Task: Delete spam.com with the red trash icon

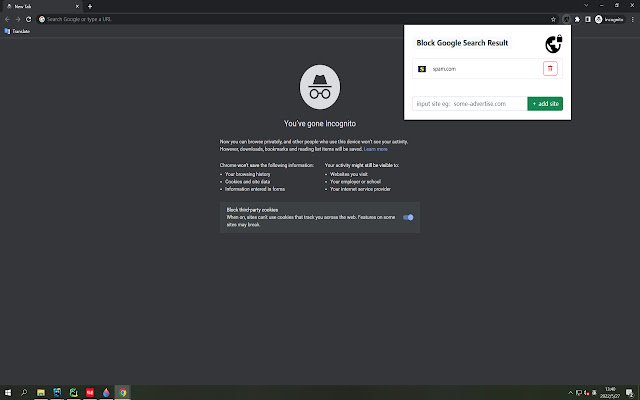Action: [550, 69]
